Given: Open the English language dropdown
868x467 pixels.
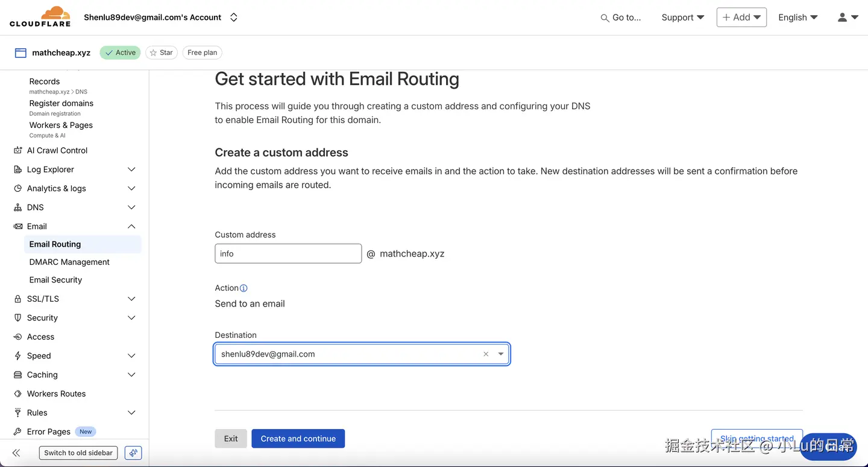Looking at the screenshot, I should 797,17.
